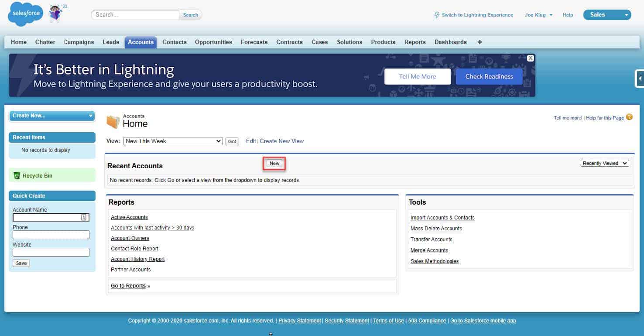Open the Recently Viewed dropdown
644x336 pixels.
tap(604, 163)
